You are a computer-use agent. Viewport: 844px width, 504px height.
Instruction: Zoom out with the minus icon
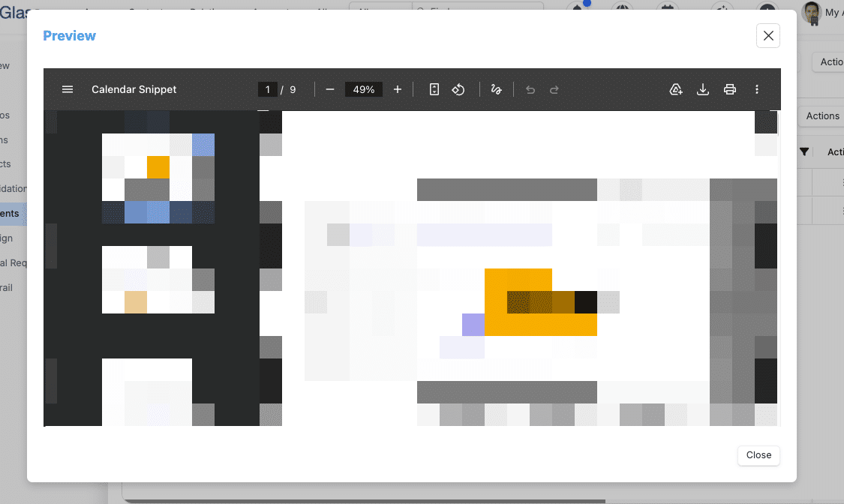[330, 89]
